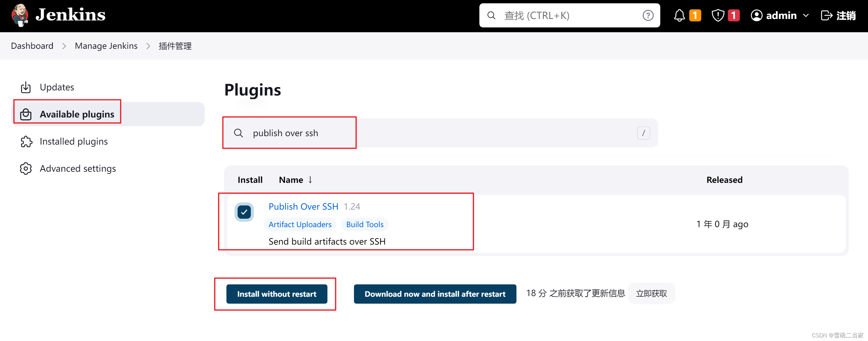The width and height of the screenshot is (868, 341).
Task: Focus the top search box 查找 (CTRL+K)
Action: tap(569, 15)
